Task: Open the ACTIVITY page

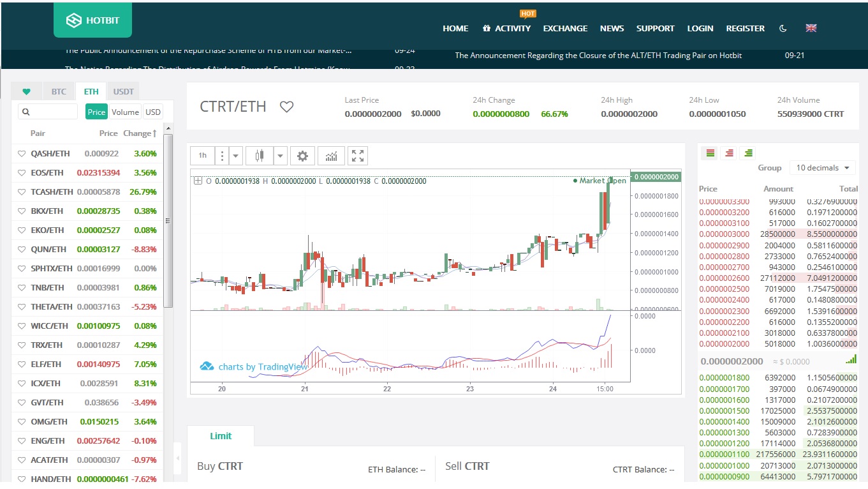Action: 506,28
